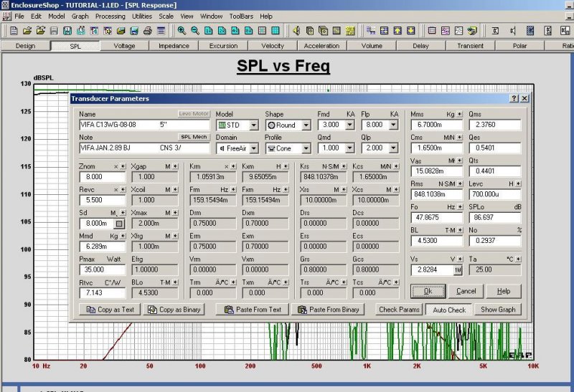Viewport: 574px width, 392px height.
Task: Open the Processing menu
Action: click(110, 16)
